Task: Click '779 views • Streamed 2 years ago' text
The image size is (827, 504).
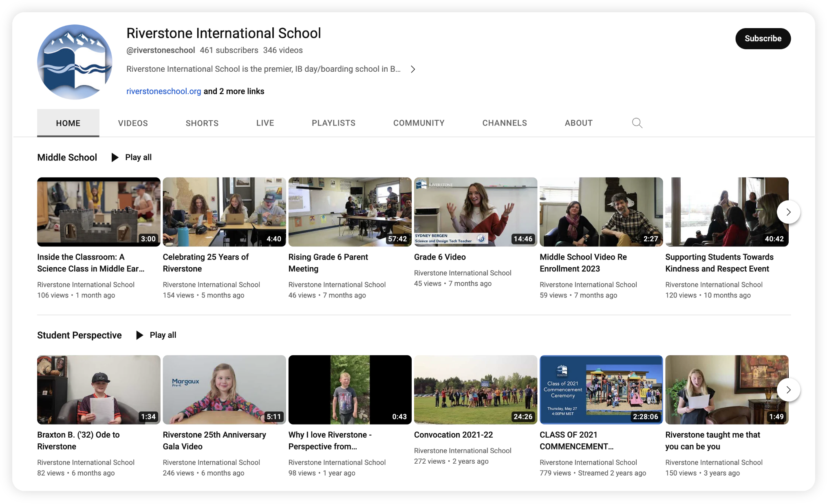Action: point(593,473)
